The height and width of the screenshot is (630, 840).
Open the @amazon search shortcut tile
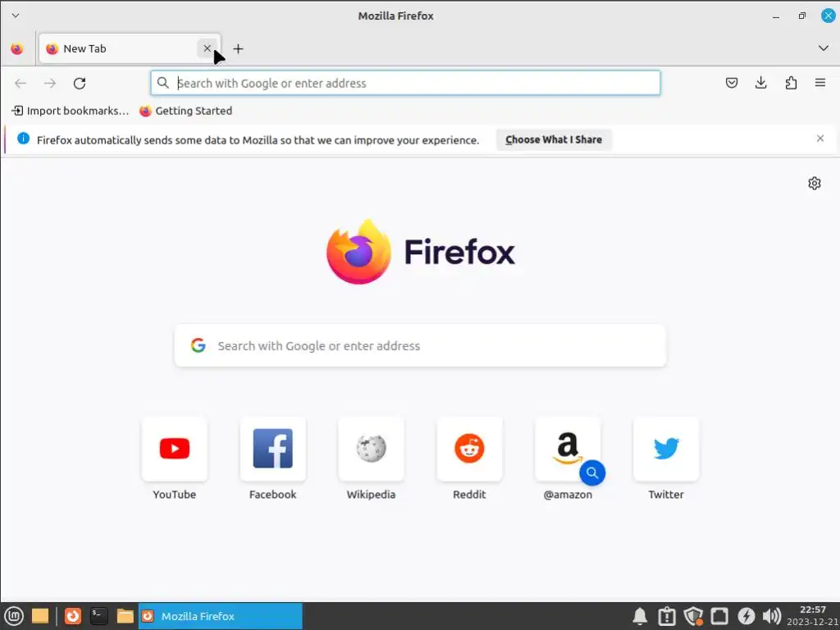coord(568,449)
